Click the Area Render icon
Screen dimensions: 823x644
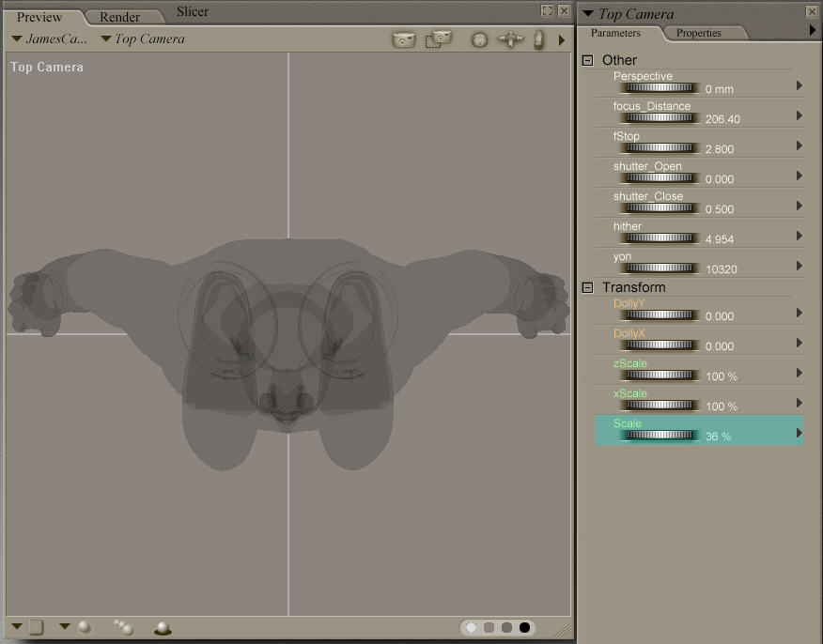click(438, 39)
